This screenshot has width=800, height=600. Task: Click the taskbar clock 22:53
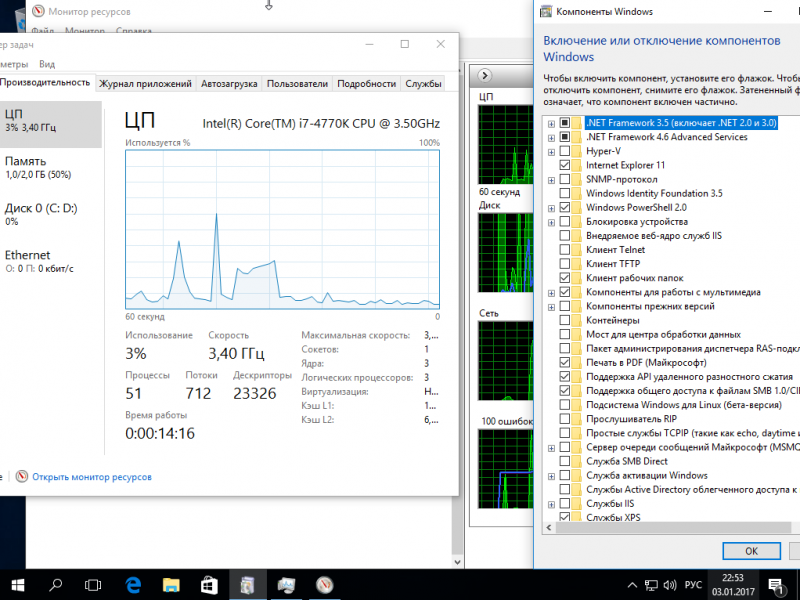tap(733, 585)
